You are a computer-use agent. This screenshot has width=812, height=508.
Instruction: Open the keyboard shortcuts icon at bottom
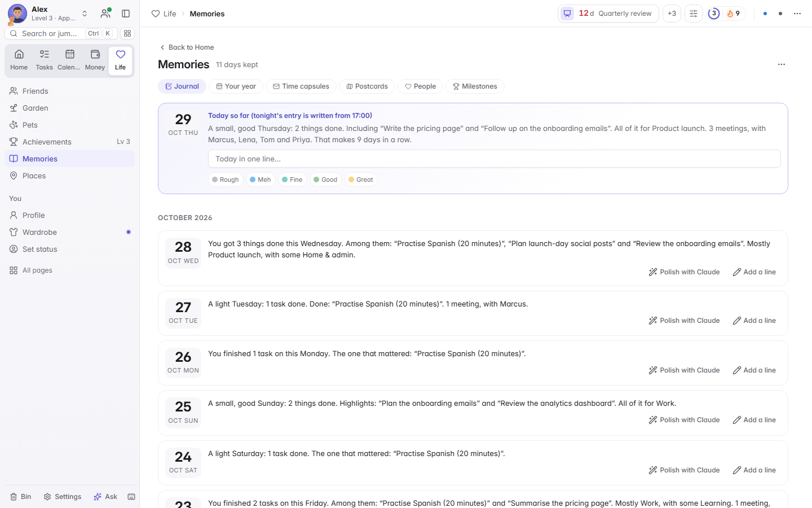131,497
